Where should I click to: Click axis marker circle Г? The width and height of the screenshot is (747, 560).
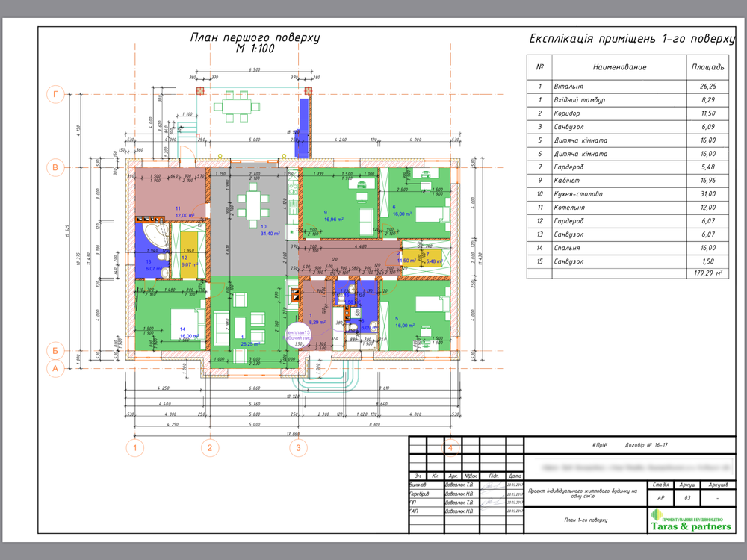point(54,93)
